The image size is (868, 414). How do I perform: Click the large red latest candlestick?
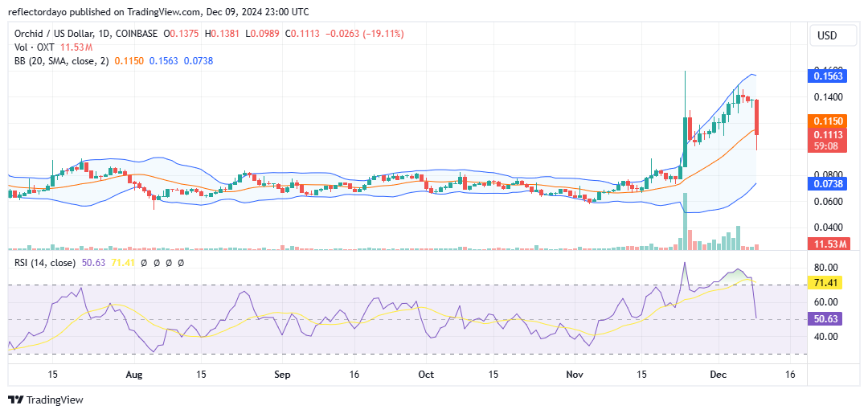click(x=756, y=117)
